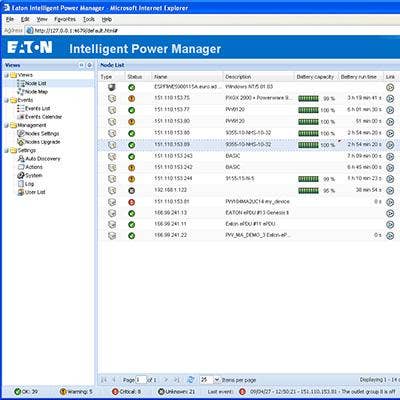Click the green OK status icon for 151.110.153.77
The width and height of the screenshot is (400, 400).
(132, 110)
